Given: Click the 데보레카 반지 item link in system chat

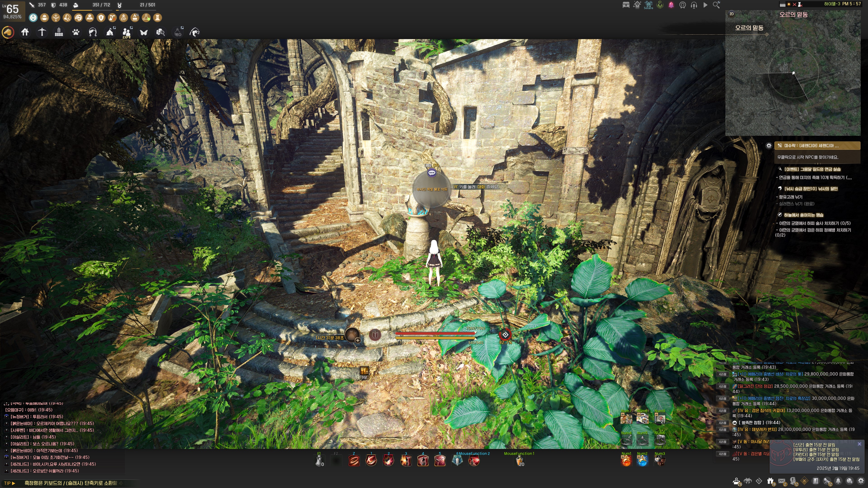Looking at the screenshot, I should pos(757,429).
